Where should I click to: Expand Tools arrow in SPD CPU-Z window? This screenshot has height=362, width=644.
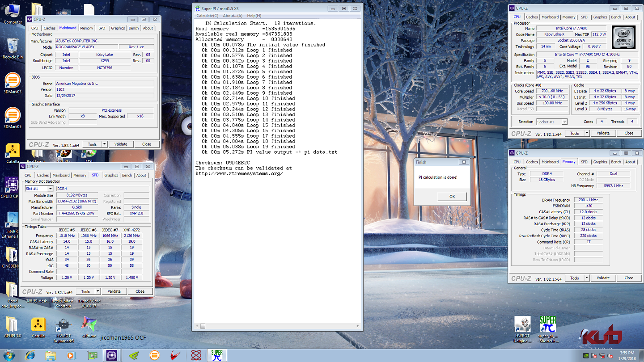point(98,291)
